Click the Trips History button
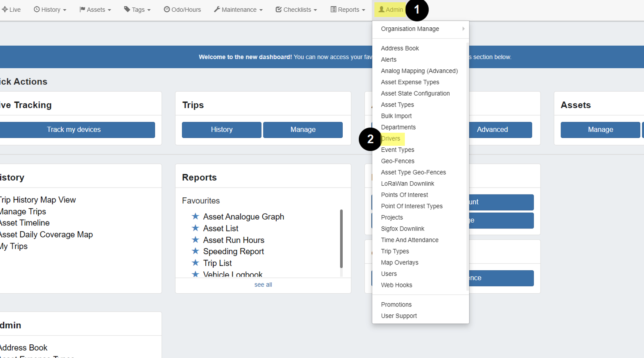 (222, 130)
